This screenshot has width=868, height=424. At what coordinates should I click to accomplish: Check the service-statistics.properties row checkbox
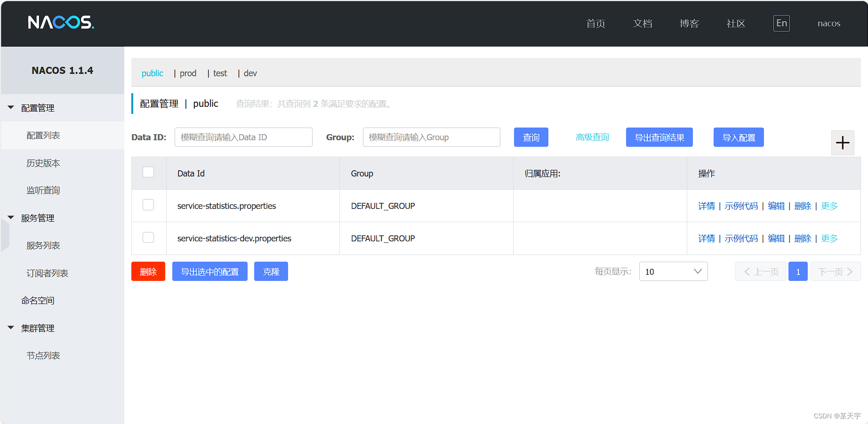[148, 205]
